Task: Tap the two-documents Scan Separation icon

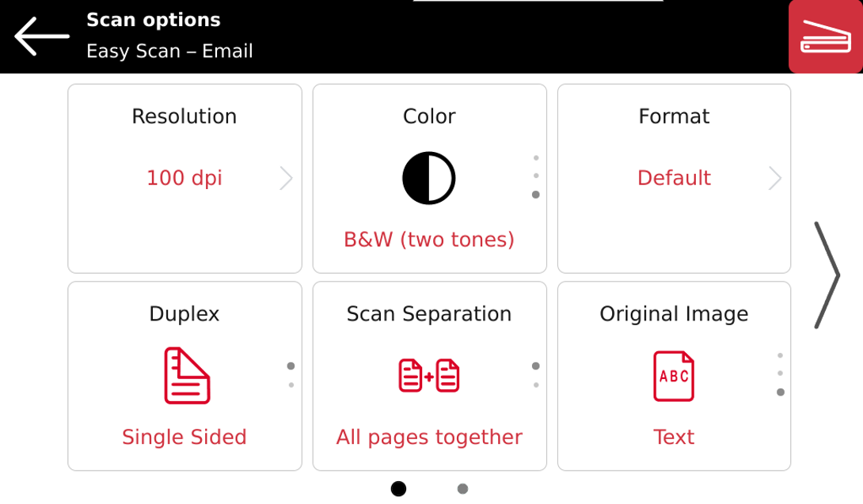Action: click(x=429, y=375)
